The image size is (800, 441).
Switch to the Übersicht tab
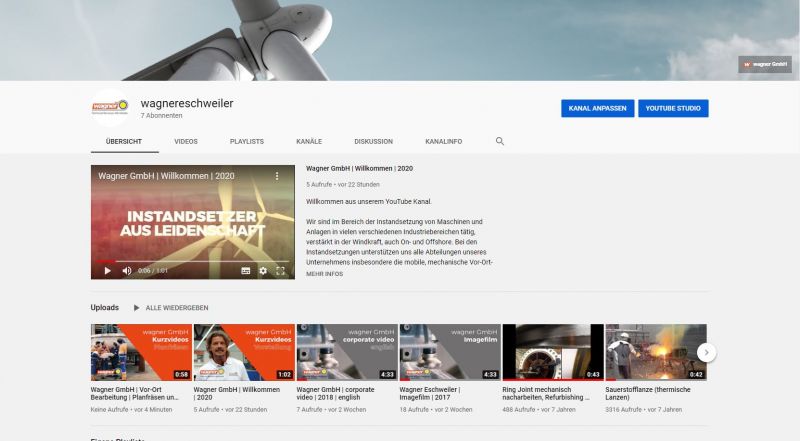pyautogui.click(x=124, y=141)
